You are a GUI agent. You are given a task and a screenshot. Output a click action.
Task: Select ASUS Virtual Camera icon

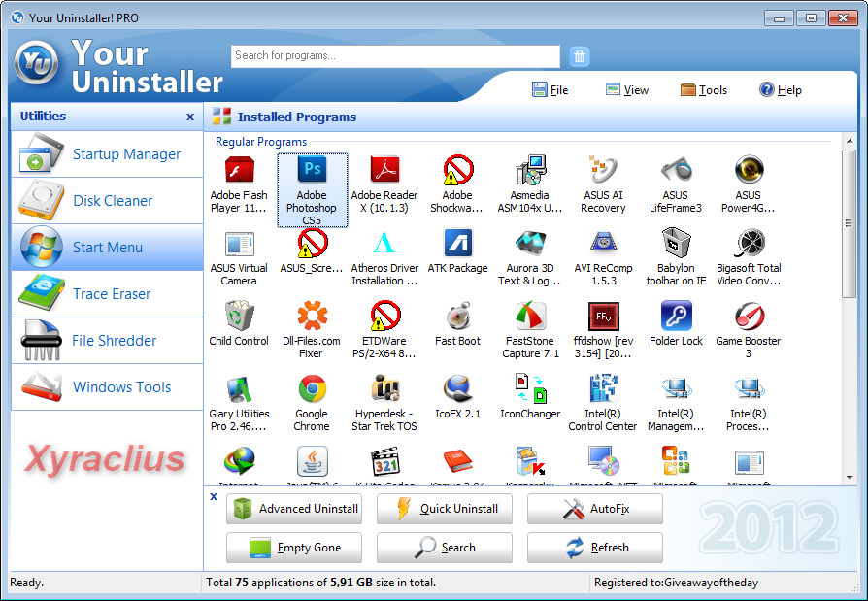pos(239,244)
